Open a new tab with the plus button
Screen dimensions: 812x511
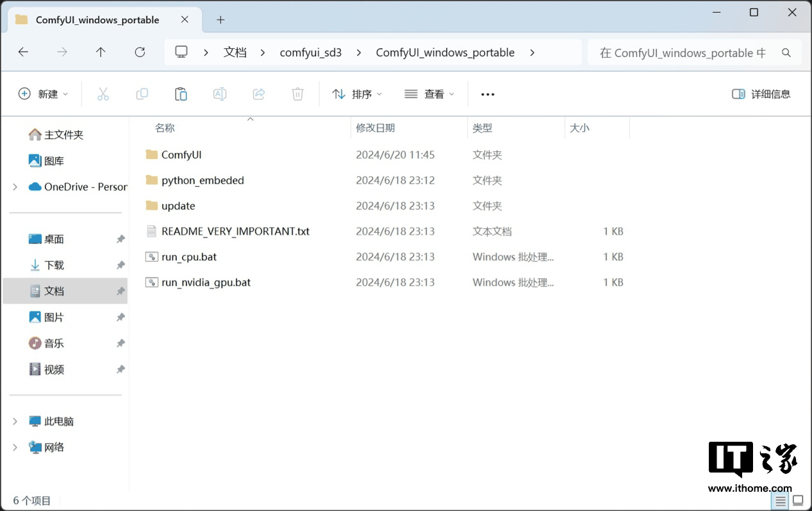(x=220, y=20)
